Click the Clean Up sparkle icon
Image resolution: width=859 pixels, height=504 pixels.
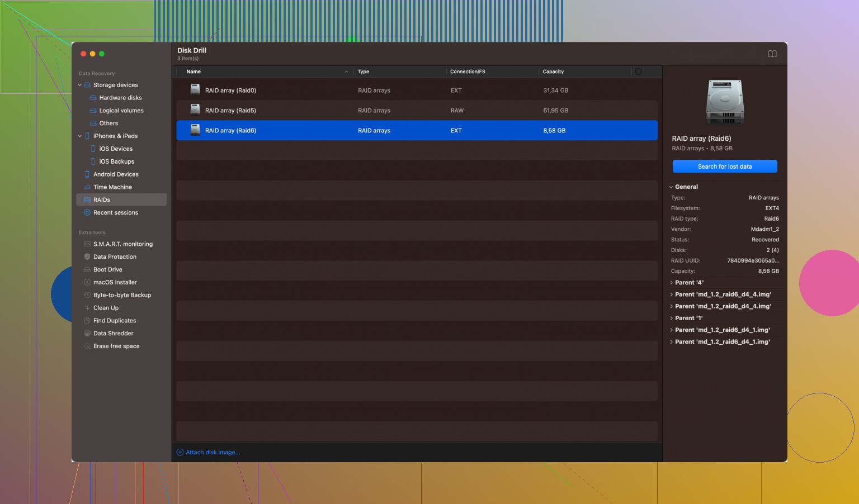(87, 308)
